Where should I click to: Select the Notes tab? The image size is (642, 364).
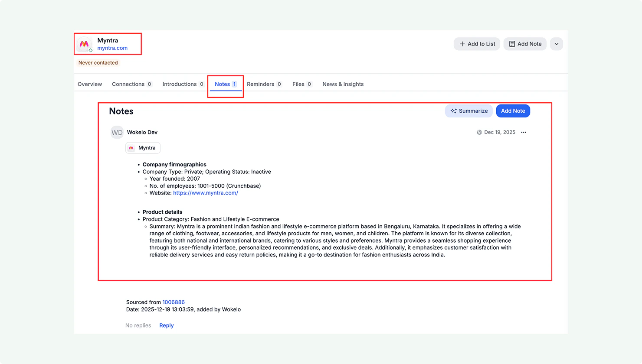(226, 84)
